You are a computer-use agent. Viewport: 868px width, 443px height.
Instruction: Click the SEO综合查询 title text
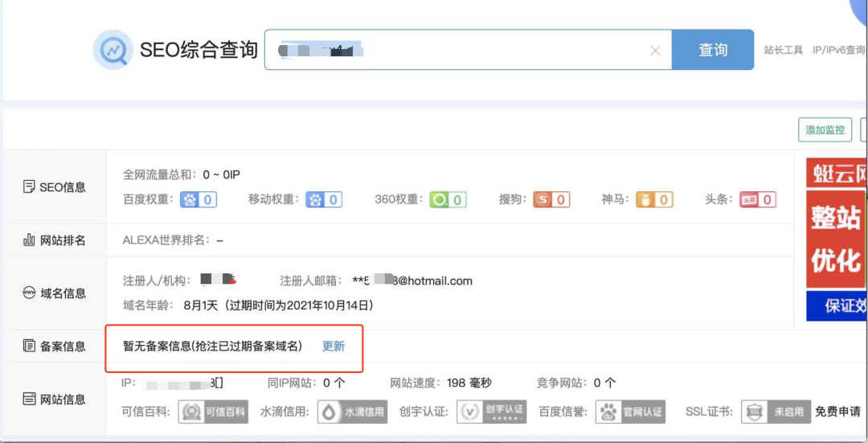tap(199, 50)
